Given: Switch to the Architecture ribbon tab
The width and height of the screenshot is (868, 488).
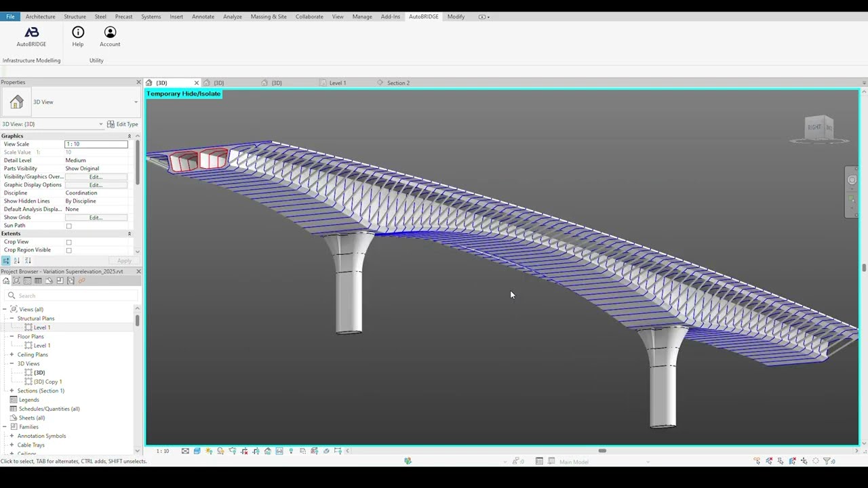Looking at the screenshot, I should [41, 16].
